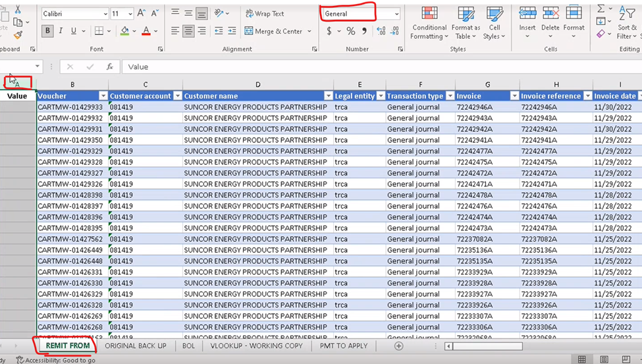Click the Cut scissors icon

click(18, 9)
